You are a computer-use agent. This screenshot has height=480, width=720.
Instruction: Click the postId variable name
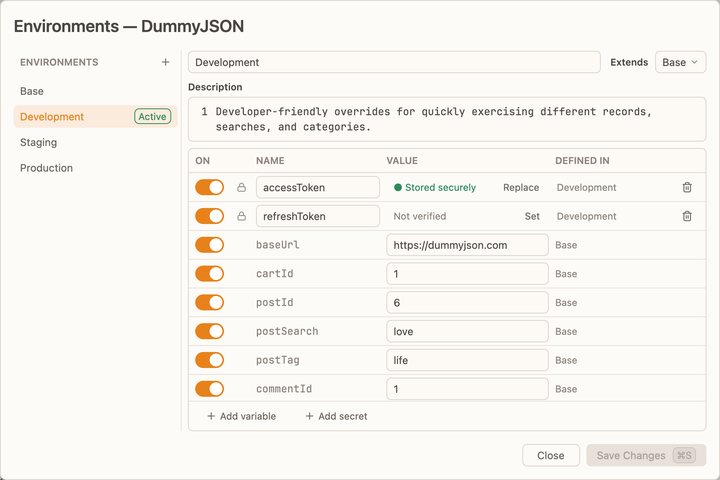[x=275, y=303]
